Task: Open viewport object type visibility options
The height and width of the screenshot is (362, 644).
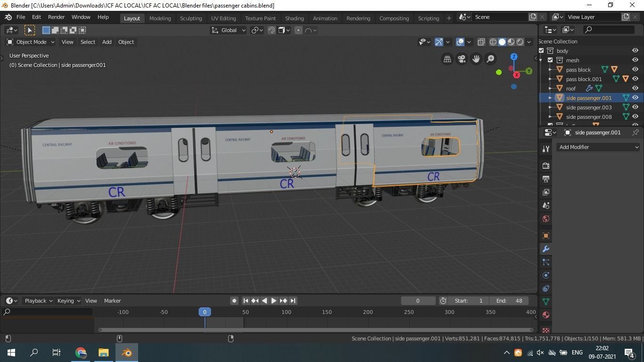Action: pyautogui.click(x=424, y=42)
